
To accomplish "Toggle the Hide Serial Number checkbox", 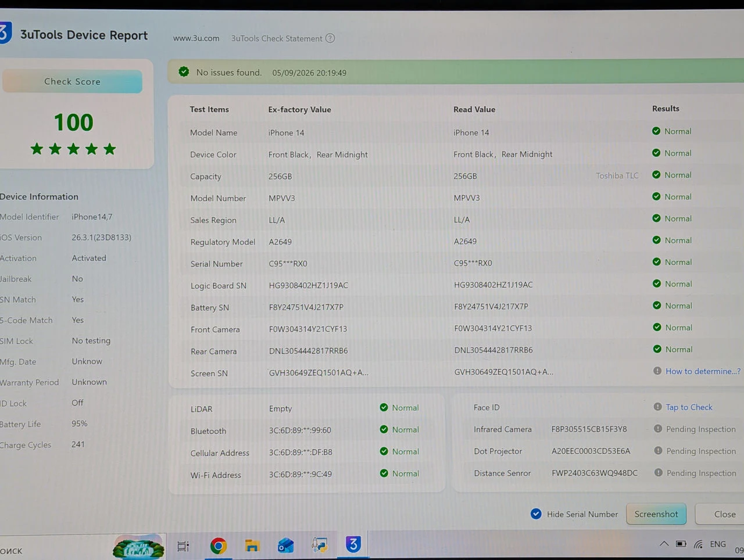I will click(536, 514).
